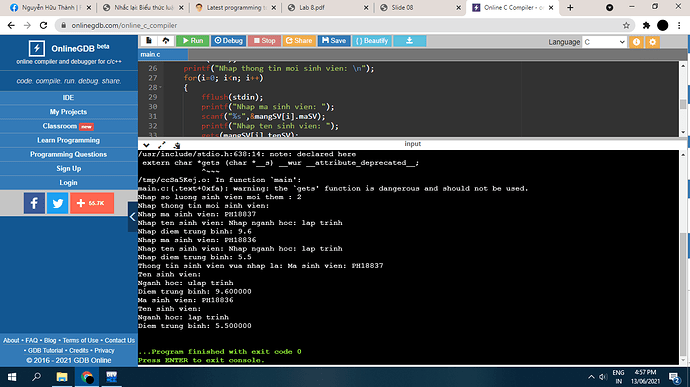Open Windows taskbar search
Screen dimensions: 690x387
coord(37,377)
